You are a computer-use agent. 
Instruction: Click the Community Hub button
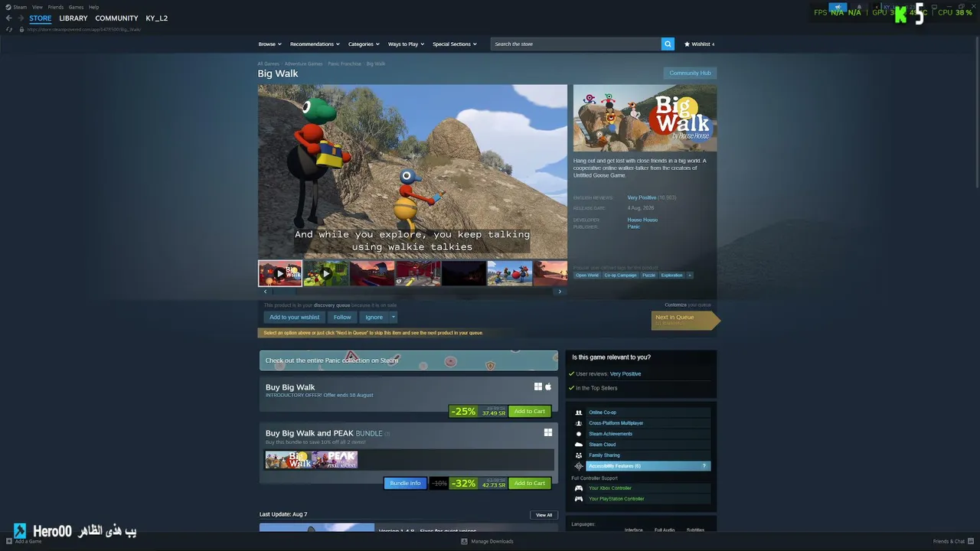click(x=690, y=73)
